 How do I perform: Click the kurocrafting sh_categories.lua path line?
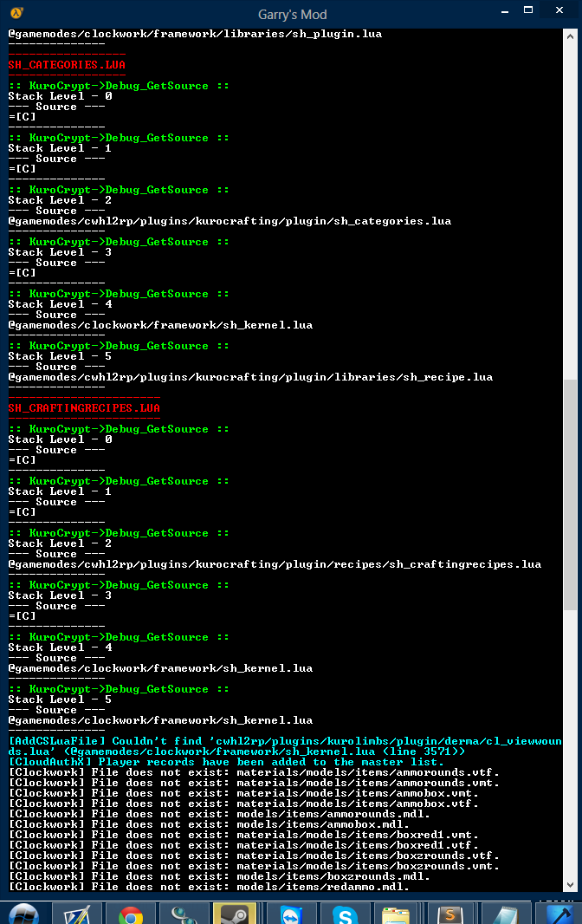click(230, 221)
